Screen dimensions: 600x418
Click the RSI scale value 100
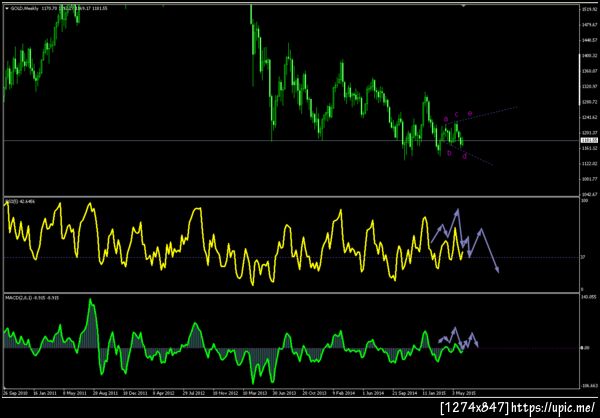[584, 201]
